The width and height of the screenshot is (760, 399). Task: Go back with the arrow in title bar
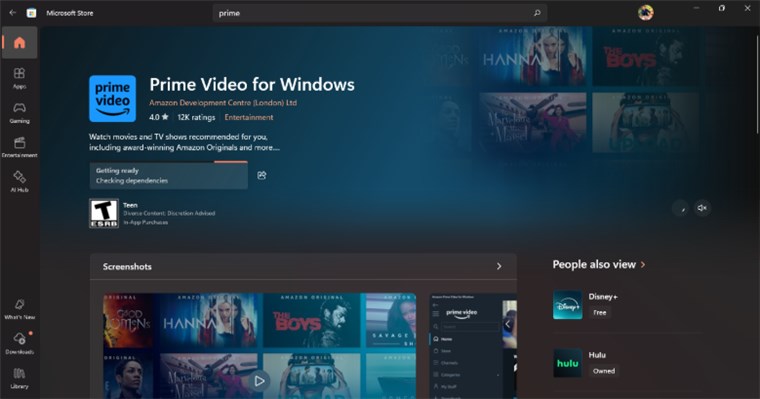pos(13,13)
